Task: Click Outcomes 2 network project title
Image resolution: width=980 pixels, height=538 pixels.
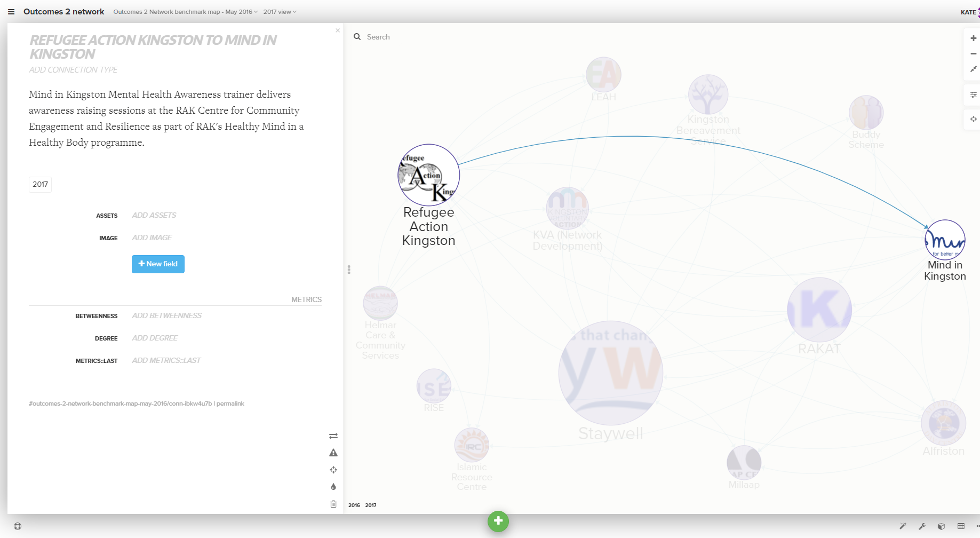Action: tap(63, 12)
